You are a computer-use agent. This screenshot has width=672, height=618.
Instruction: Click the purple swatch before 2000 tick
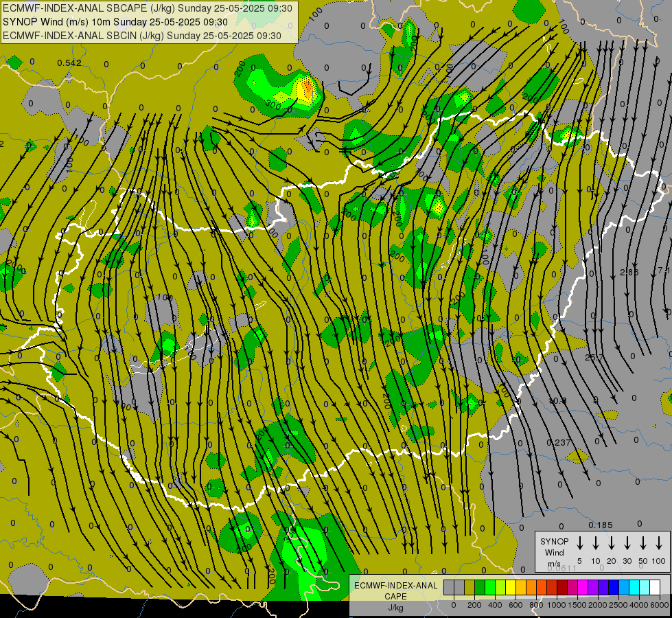(x=592, y=588)
